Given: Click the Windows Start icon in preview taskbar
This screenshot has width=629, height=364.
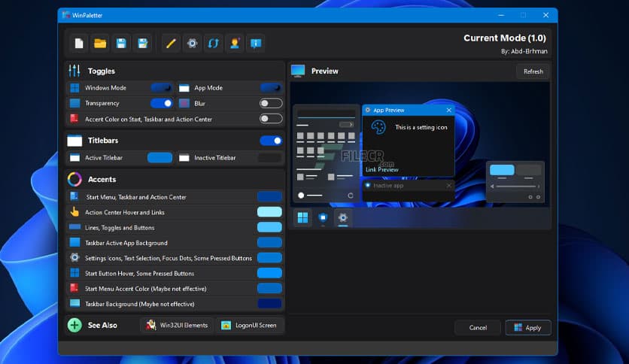Looking at the screenshot, I should (x=303, y=217).
